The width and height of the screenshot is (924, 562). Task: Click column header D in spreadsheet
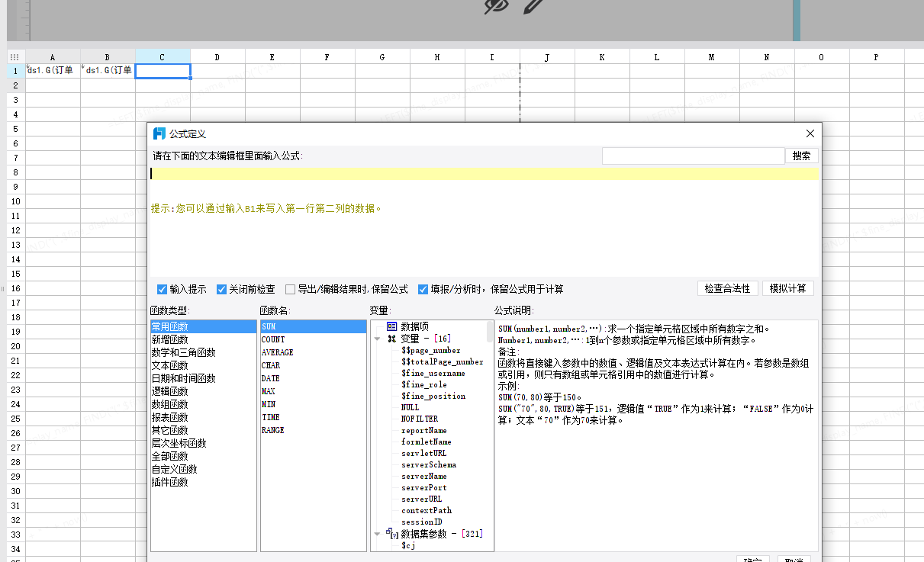pos(217,56)
